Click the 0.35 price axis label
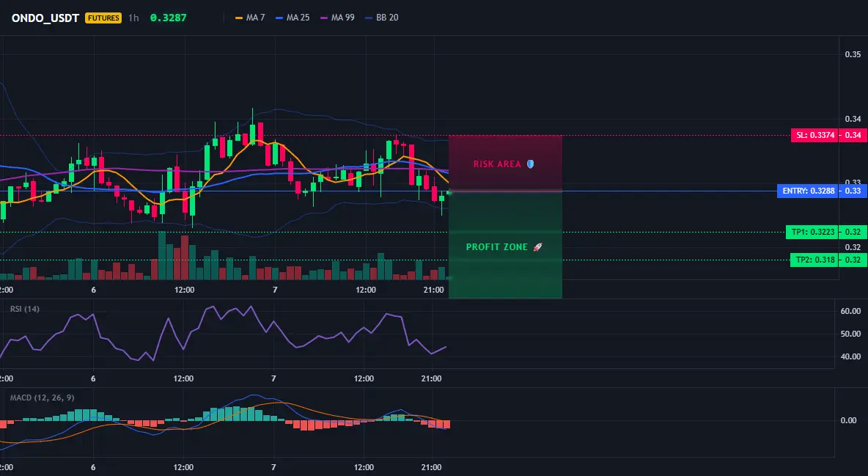 pos(853,54)
